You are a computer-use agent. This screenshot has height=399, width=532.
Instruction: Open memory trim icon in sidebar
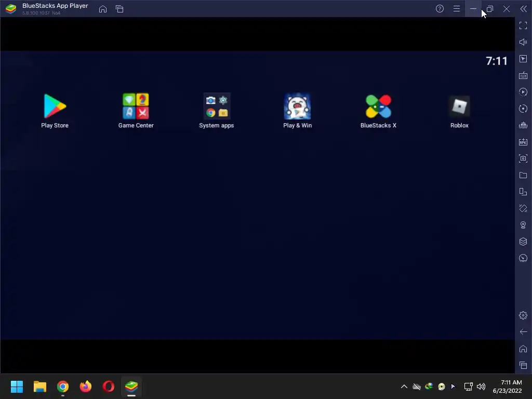[x=523, y=125]
